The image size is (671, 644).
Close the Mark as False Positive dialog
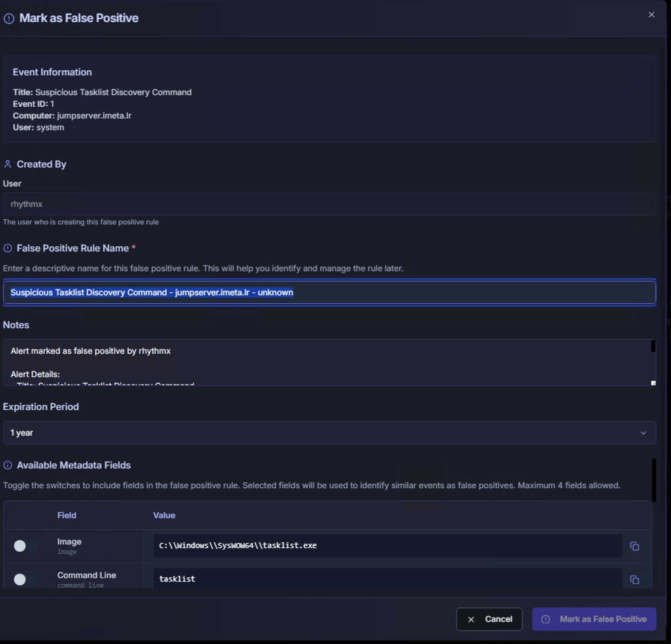point(651,15)
